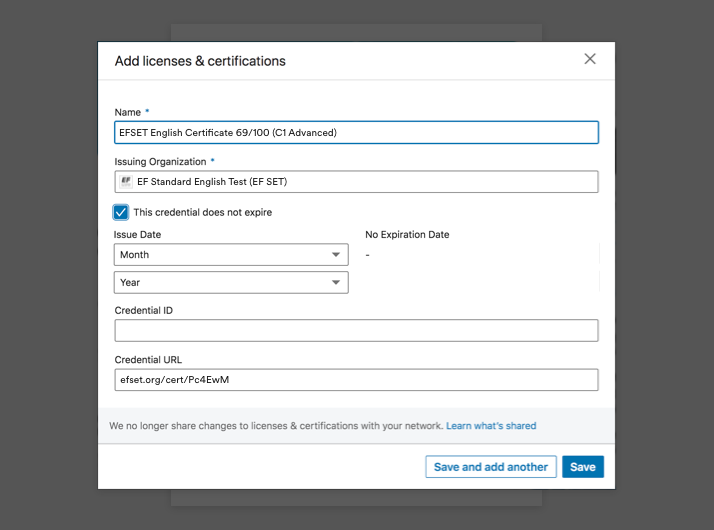Select the Credential URL field
The width and height of the screenshot is (714, 530).
coord(356,380)
